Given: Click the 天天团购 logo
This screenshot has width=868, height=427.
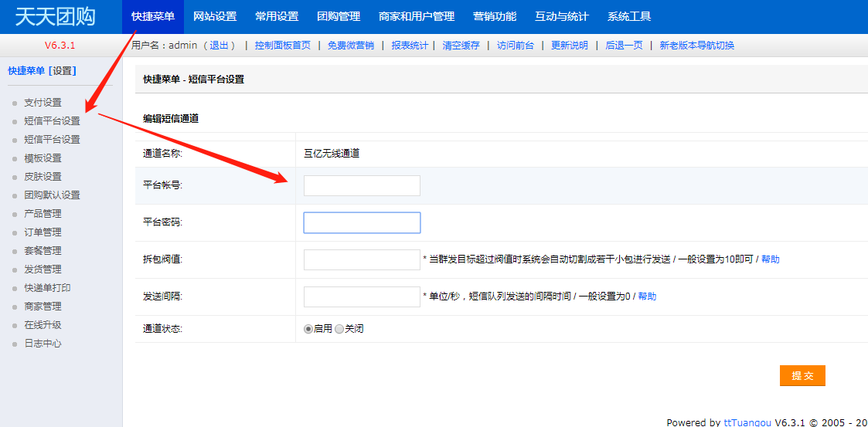Looking at the screenshot, I should [x=55, y=16].
